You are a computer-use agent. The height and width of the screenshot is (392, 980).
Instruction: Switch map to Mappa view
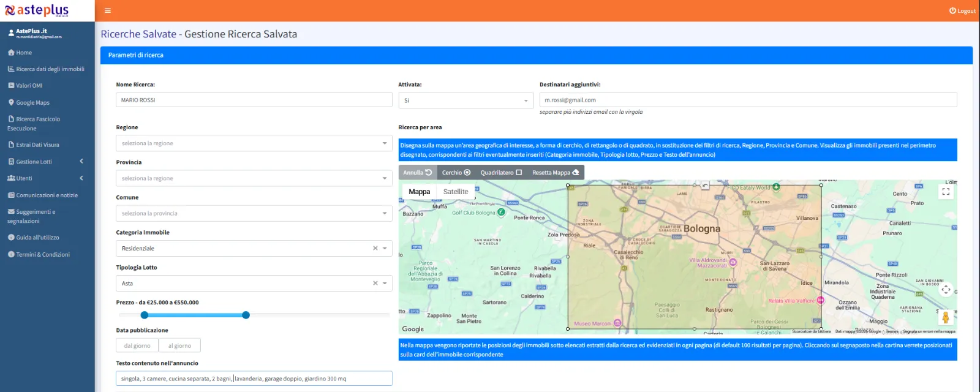(x=420, y=192)
